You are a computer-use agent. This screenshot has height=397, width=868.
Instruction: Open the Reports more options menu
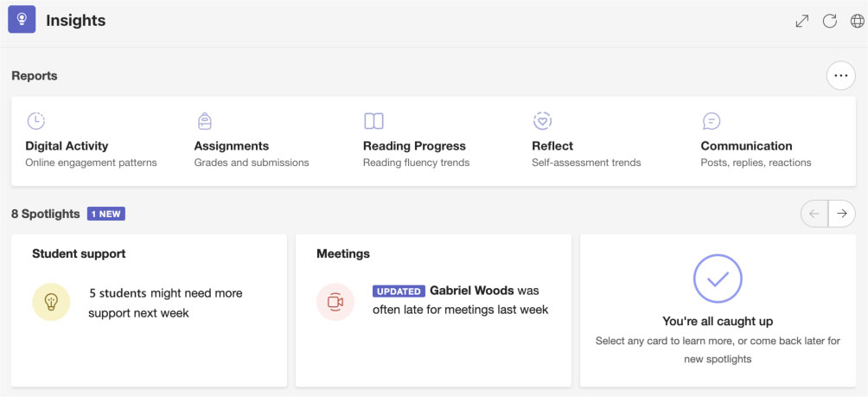point(840,76)
